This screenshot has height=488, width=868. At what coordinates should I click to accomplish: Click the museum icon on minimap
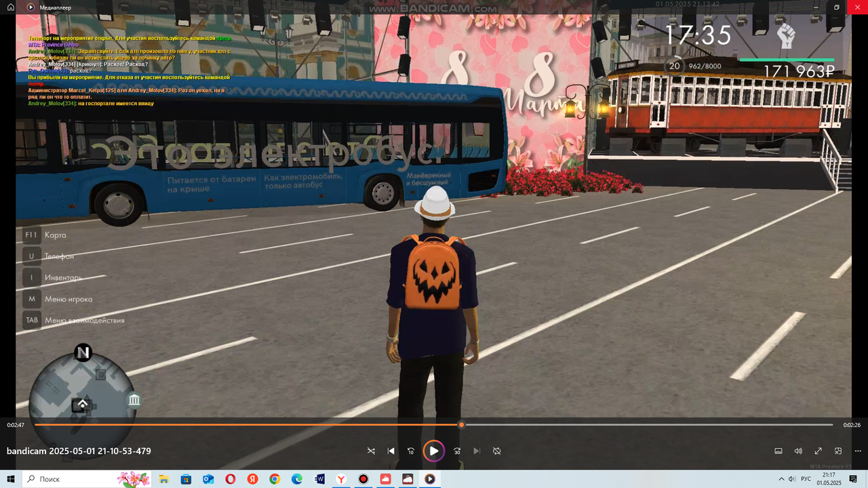pyautogui.click(x=134, y=400)
